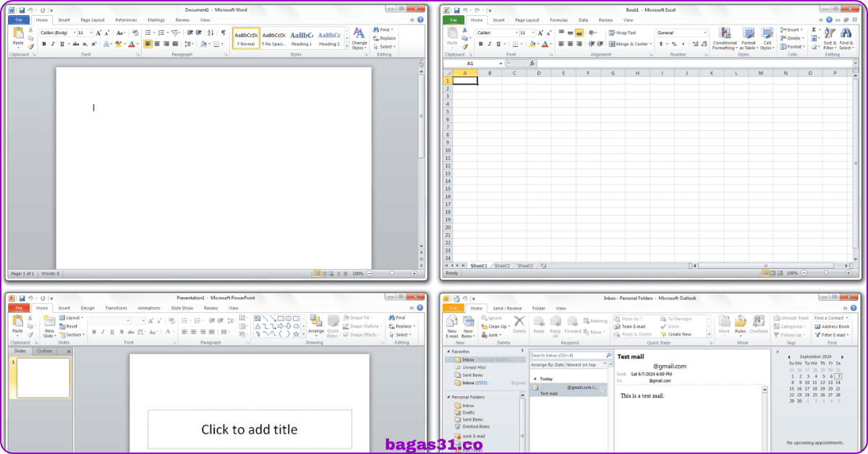Click the yellow fill color button in Excel
The height and width of the screenshot is (454, 868).
[x=533, y=44]
